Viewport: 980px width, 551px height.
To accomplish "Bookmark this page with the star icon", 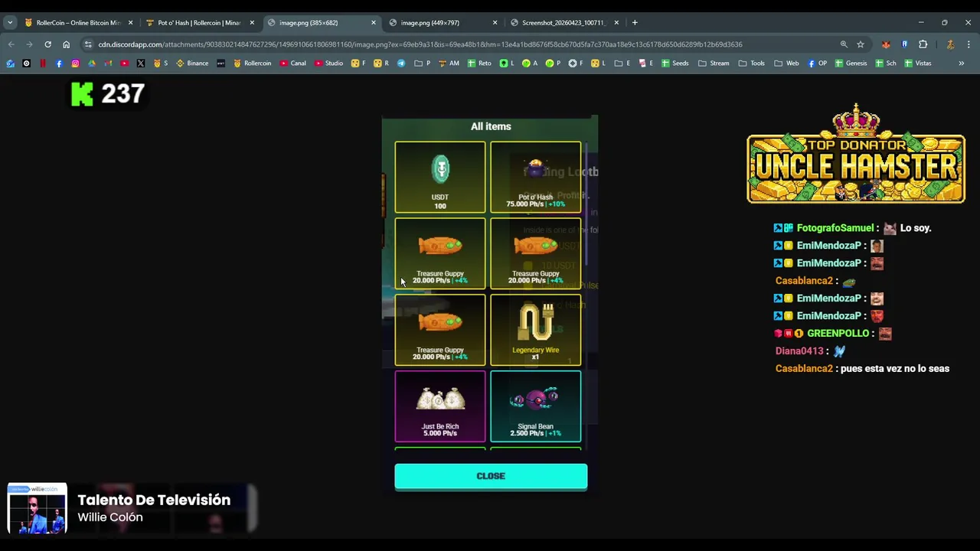I will 861,44.
